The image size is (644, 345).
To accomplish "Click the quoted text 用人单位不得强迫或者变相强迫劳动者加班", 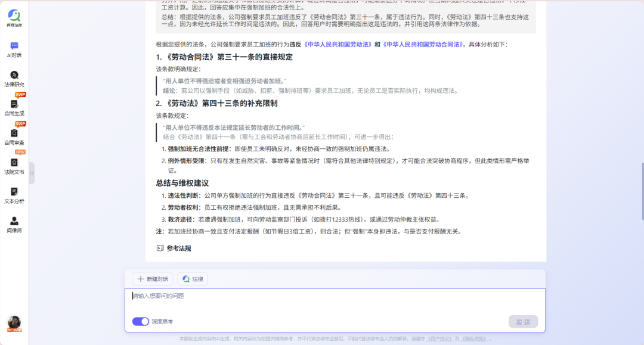I will pos(225,81).
